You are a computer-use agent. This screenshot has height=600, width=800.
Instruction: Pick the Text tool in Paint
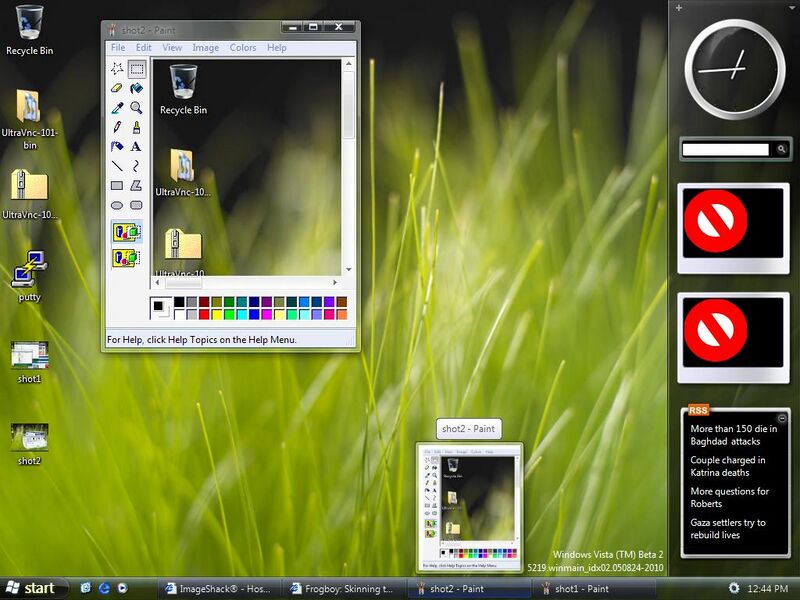coord(136,146)
